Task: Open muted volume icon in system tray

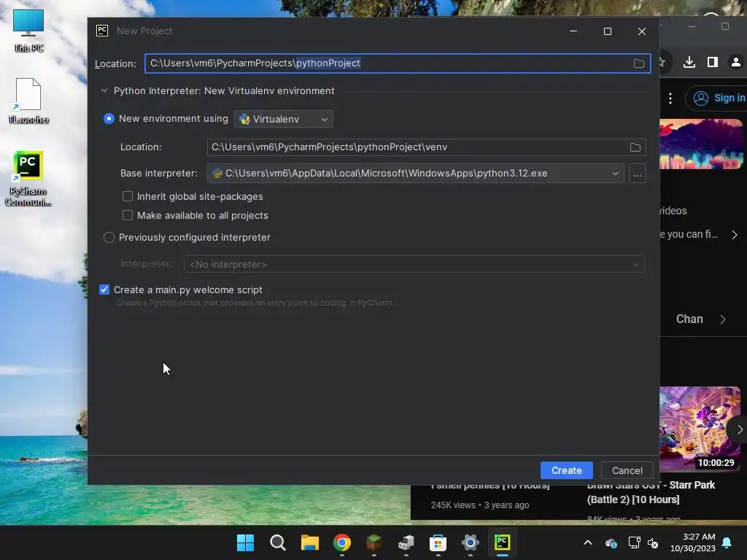Action: point(653,542)
